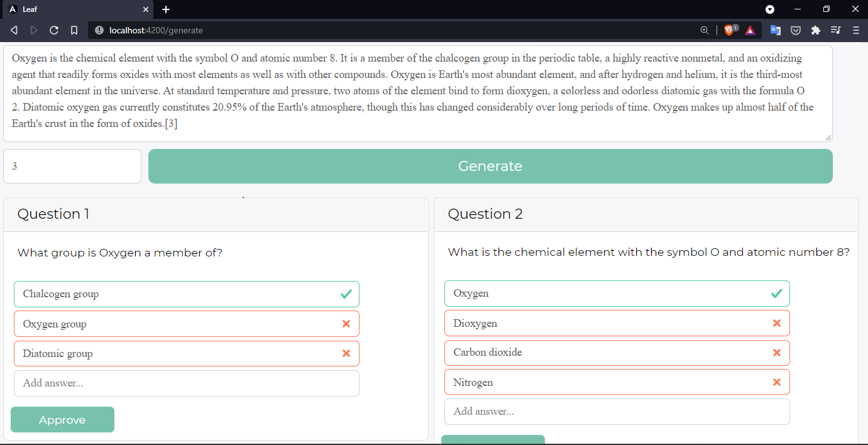Click Add answer field under Question 2
This screenshot has width=868, height=445.
click(617, 412)
